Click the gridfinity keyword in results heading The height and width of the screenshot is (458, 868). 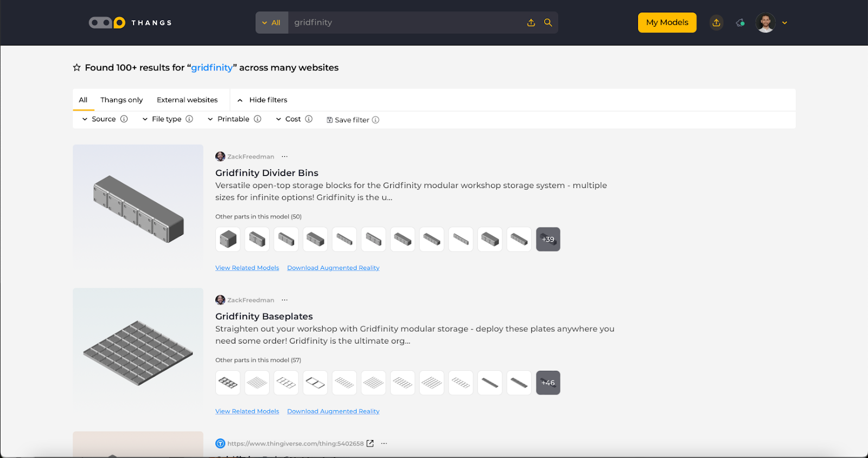pyautogui.click(x=212, y=68)
